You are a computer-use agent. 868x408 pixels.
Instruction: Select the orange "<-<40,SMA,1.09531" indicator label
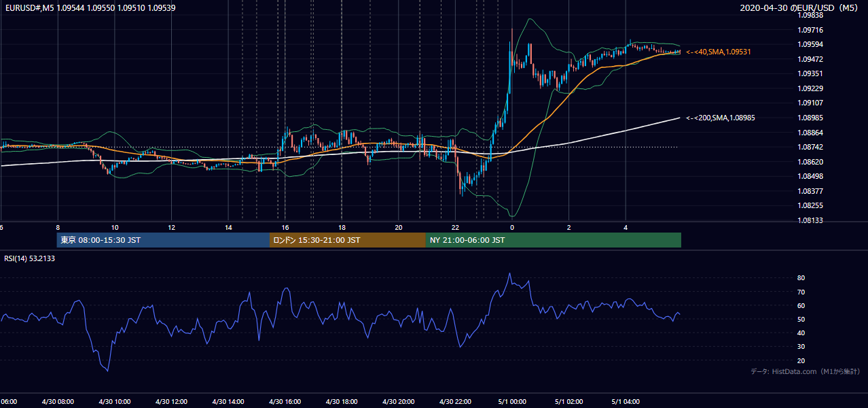coord(718,52)
